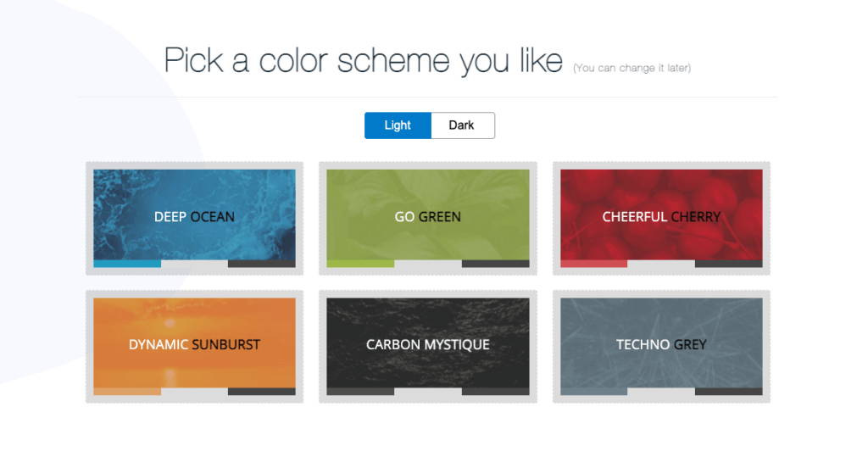Select the dark grey swatch under Dynamic Sunburst
The image size is (868, 457).
[x=262, y=392]
